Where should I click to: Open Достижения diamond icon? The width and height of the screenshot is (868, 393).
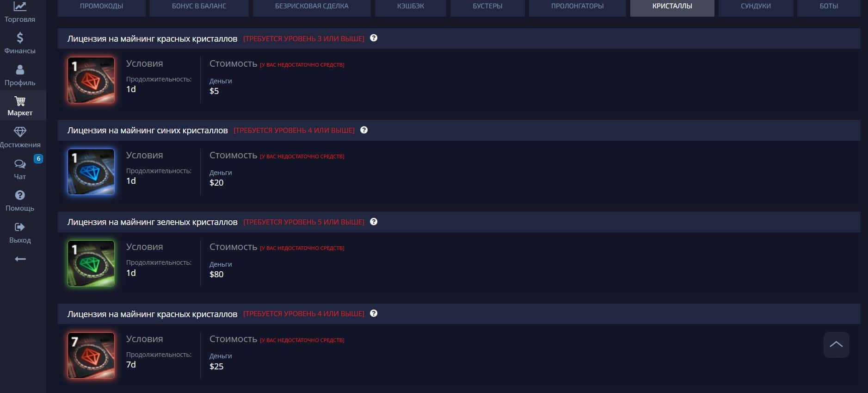(x=20, y=132)
